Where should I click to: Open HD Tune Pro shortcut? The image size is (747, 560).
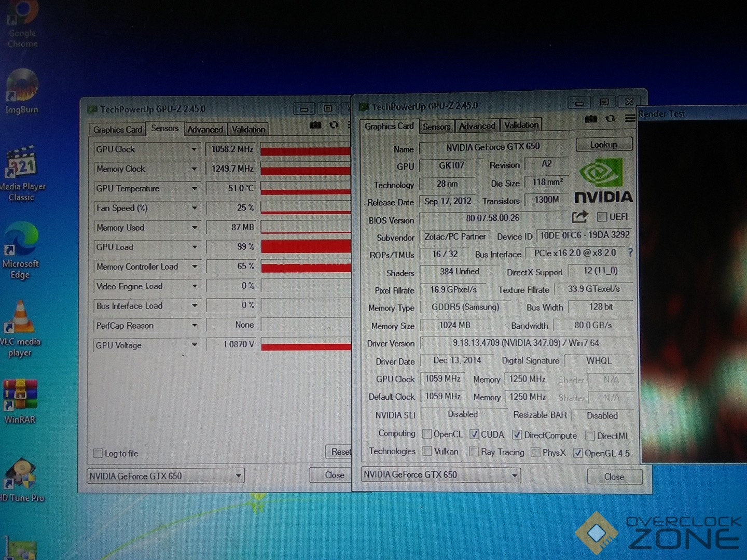click(x=22, y=480)
